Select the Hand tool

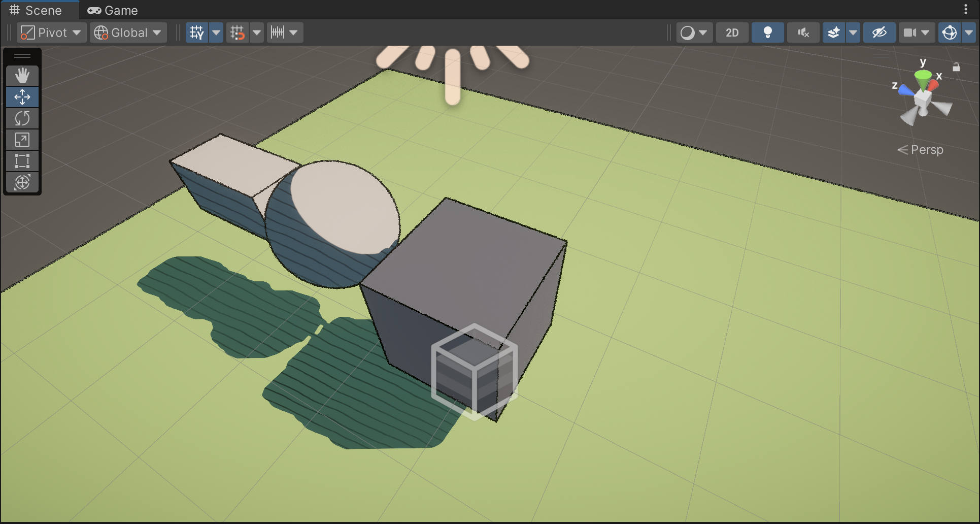tap(22, 76)
